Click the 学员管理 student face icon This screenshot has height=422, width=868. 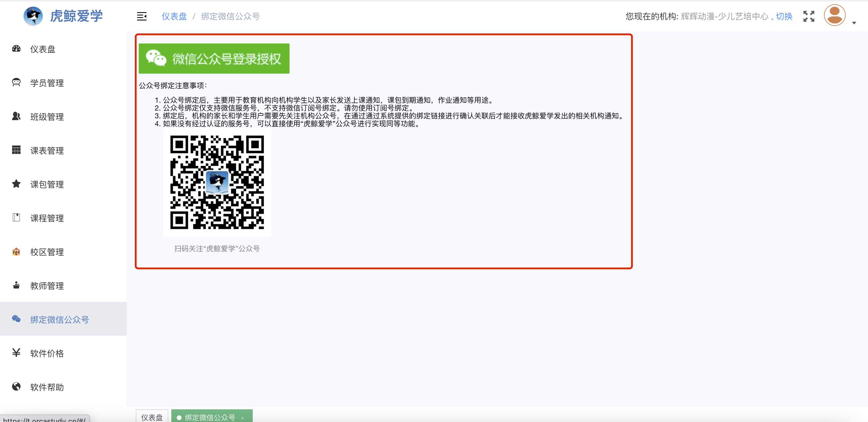(16, 83)
